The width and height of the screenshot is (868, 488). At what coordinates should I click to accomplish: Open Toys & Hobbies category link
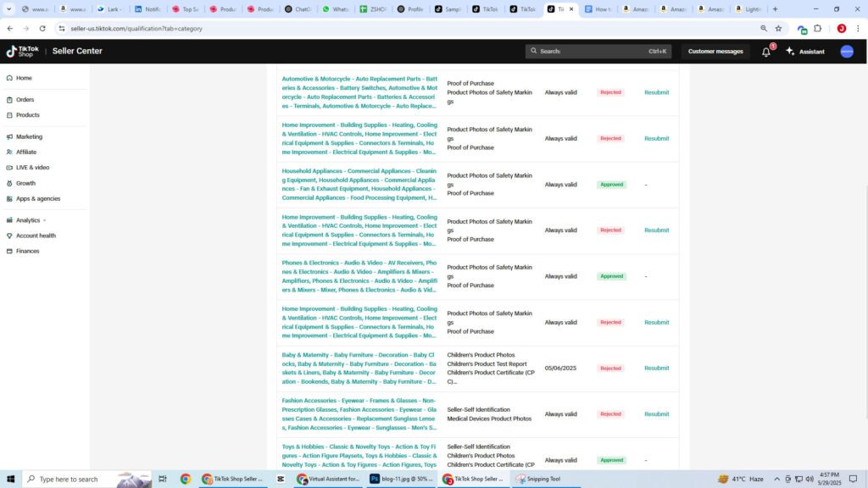(x=359, y=455)
